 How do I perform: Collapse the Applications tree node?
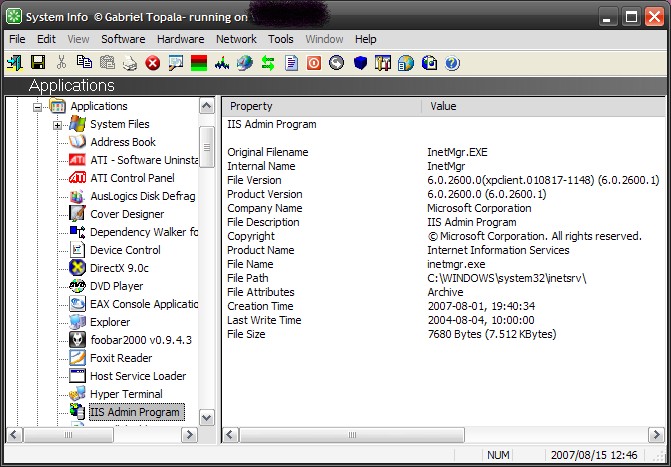coord(38,107)
